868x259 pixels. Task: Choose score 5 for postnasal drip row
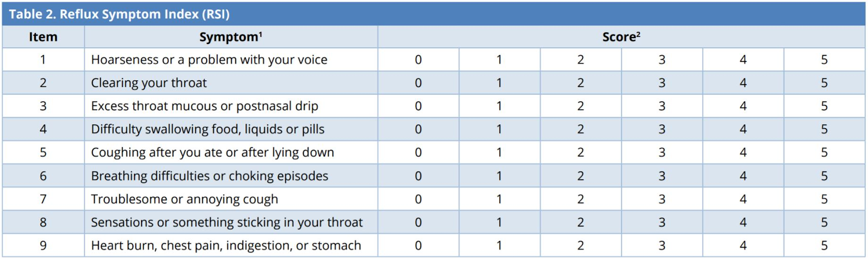824,106
